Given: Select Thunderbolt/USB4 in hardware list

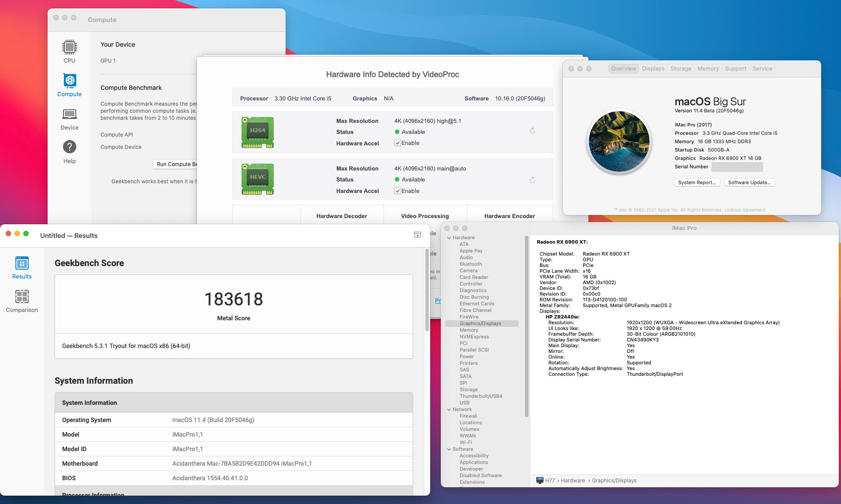Looking at the screenshot, I should point(481,397).
